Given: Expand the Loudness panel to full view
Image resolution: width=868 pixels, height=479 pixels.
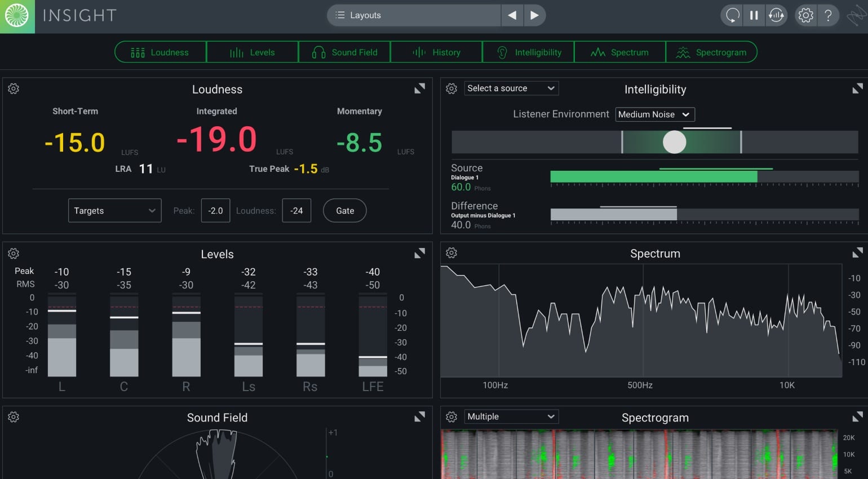Looking at the screenshot, I should click(419, 88).
